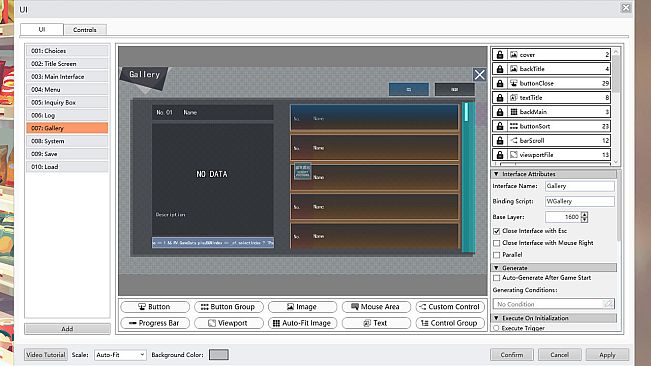
Task: Add a Viewport control
Action: pos(229,323)
